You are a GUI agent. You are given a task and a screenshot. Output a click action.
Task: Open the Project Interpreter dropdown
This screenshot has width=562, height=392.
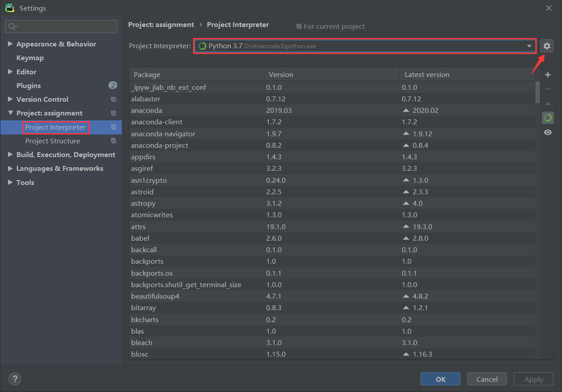[364, 46]
